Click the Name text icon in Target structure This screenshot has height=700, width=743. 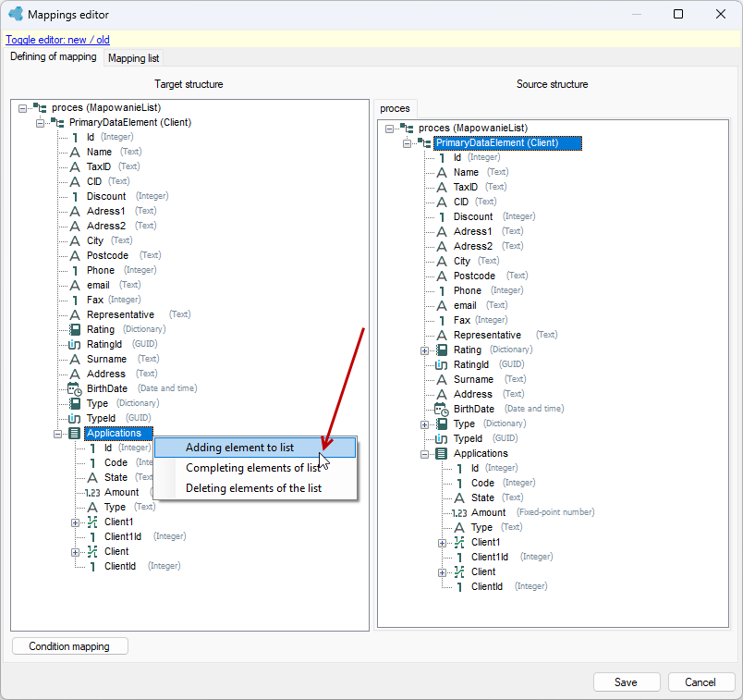tap(75, 153)
